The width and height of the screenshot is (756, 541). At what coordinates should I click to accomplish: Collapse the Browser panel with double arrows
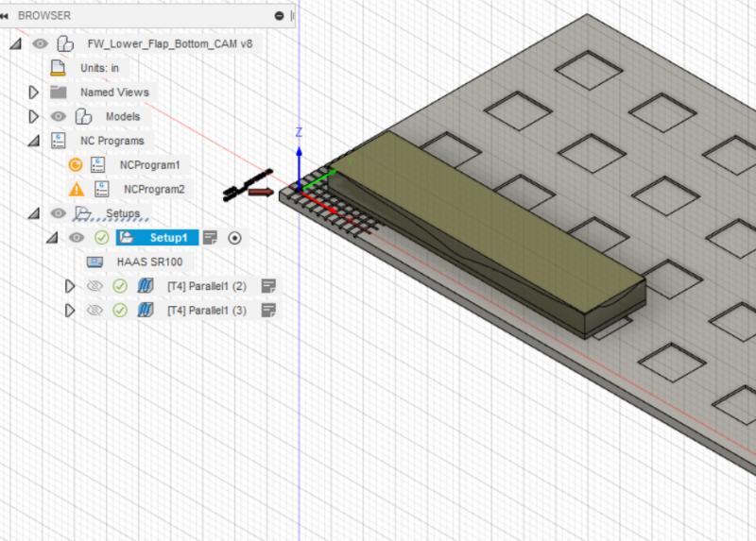click(6, 15)
